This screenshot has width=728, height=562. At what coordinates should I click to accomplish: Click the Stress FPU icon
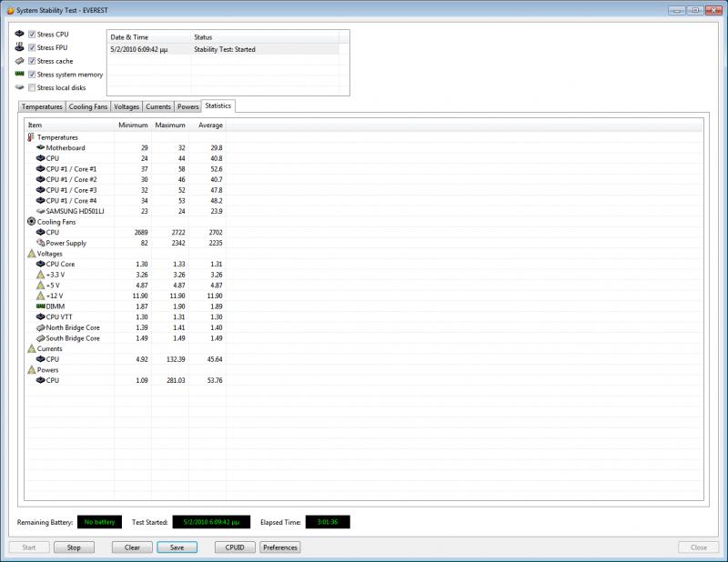19,47
